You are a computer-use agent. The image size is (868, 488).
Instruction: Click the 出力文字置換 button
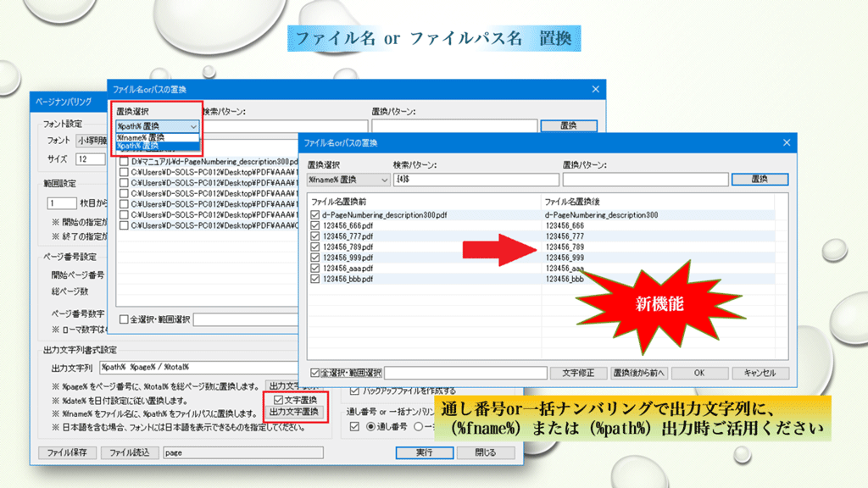293,412
